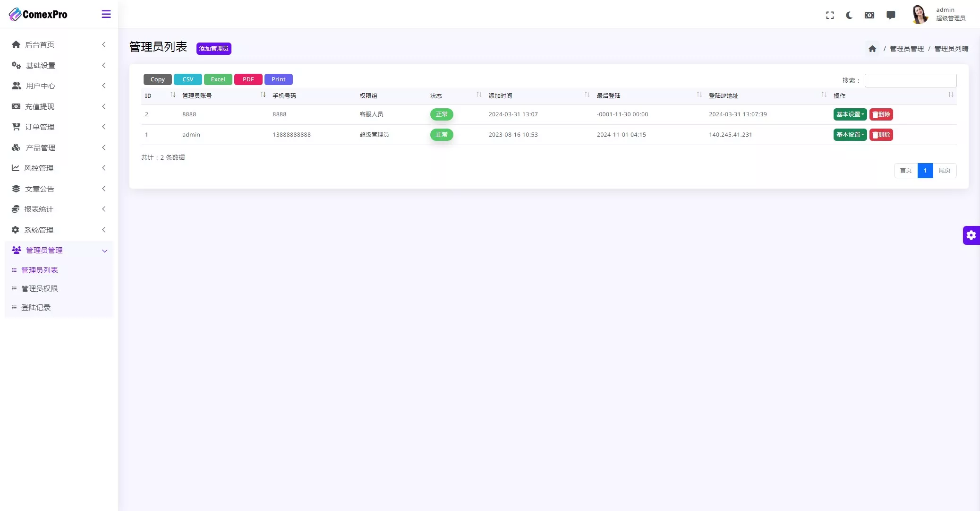Viewport: 980px width, 511px height.
Task: Toggle the hamburger sidebar menu icon
Action: coord(106,14)
